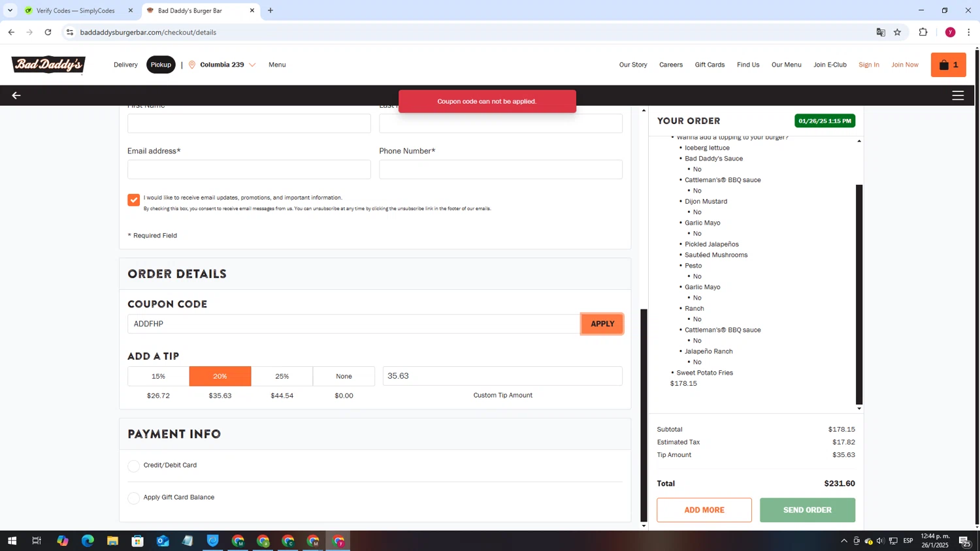Open the Google Translate icon
Screen dimensions: 980x551
[881, 32]
